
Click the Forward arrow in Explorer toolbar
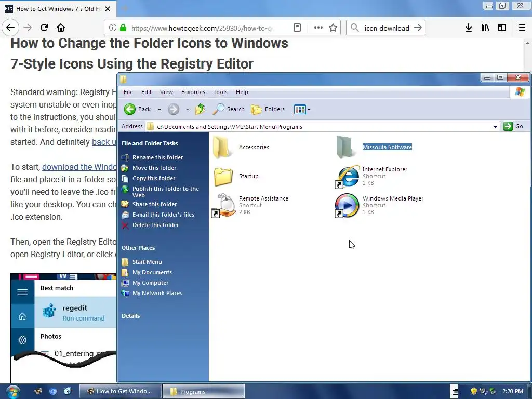(x=174, y=109)
